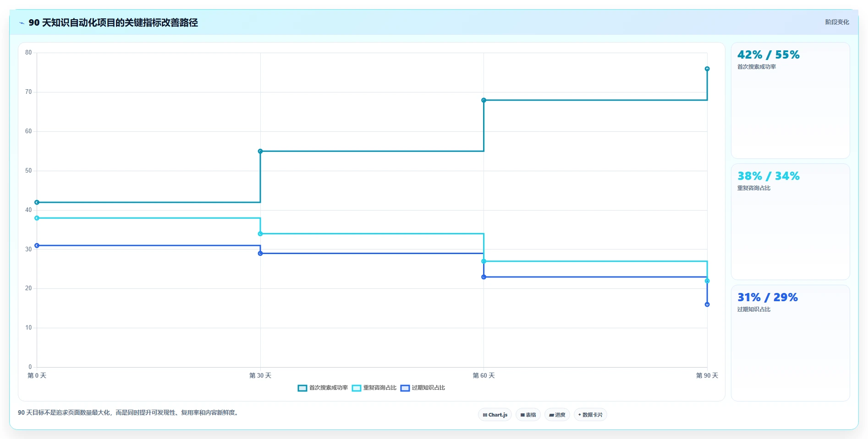The width and height of the screenshot is (868, 439).
Task: Click the 第 30 天 axis label
Action: 260,375
